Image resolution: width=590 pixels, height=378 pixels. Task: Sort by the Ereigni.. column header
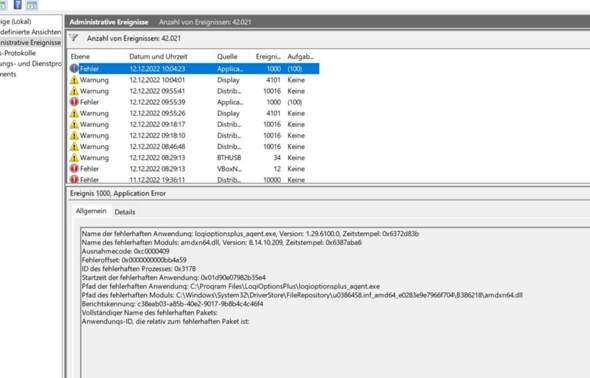pyautogui.click(x=268, y=56)
